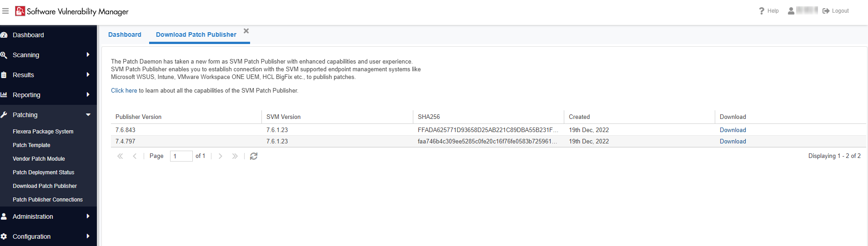The image size is (868, 246).
Task: Open Patch Publisher Connections in sidebar
Action: pos(48,200)
